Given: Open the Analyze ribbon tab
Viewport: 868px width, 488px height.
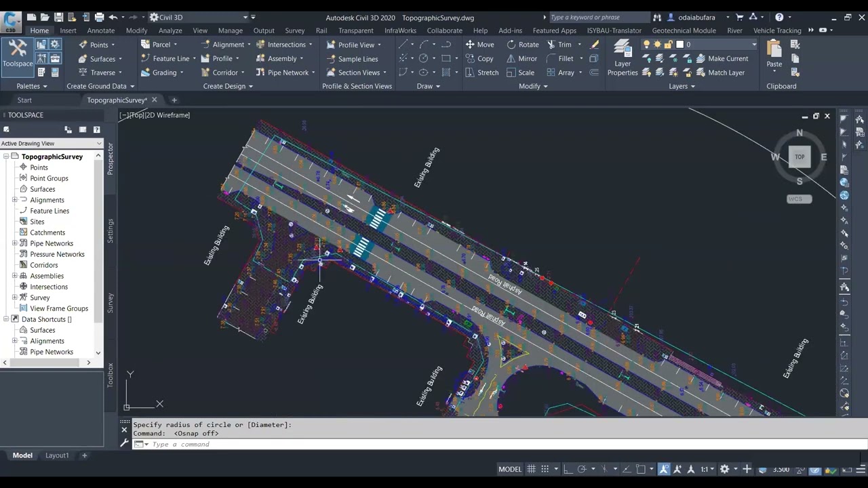Looking at the screenshot, I should point(170,30).
